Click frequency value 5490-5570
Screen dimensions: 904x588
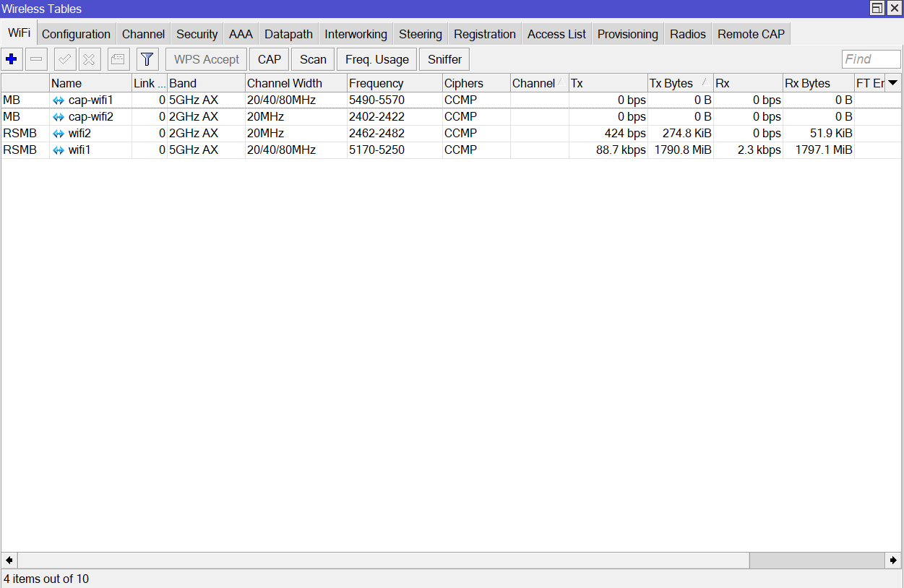pos(376,100)
